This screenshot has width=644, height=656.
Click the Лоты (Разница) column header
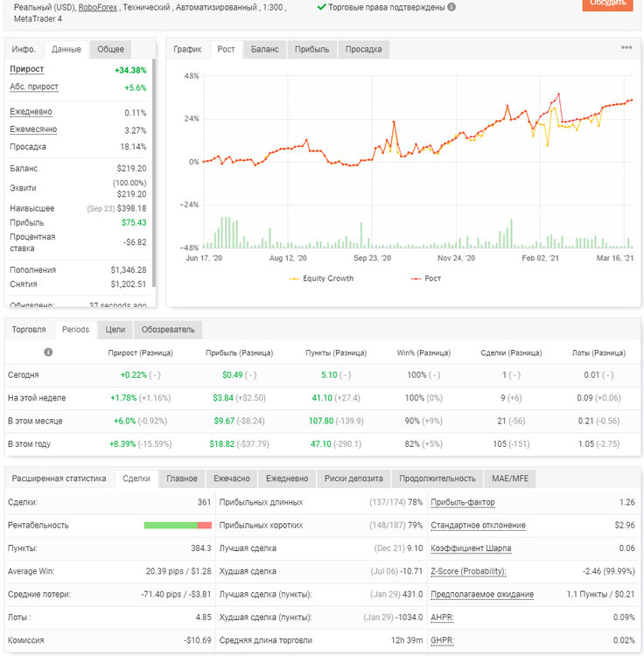point(598,353)
